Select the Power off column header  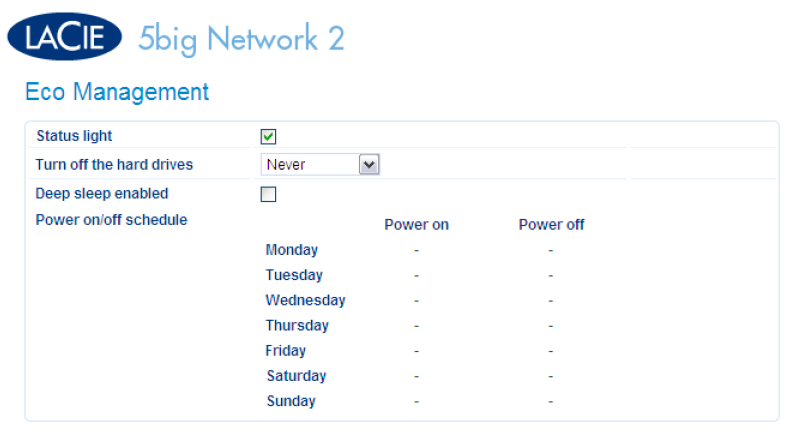551,225
